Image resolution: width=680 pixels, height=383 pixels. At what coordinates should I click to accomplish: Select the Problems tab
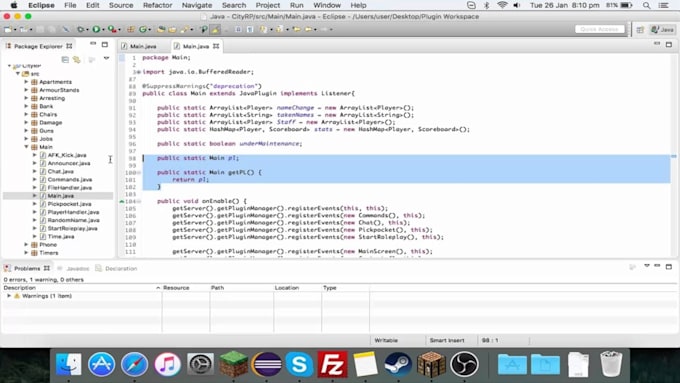[26, 268]
